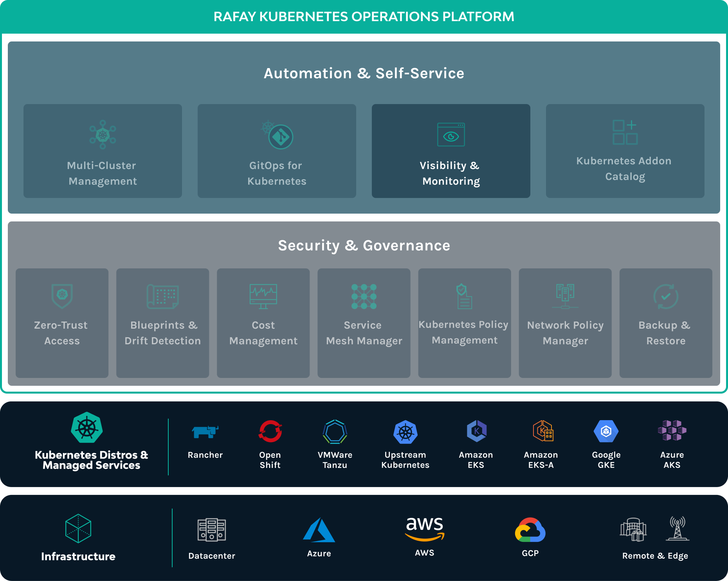Click the Infrastructure label text

coord(78,556)
